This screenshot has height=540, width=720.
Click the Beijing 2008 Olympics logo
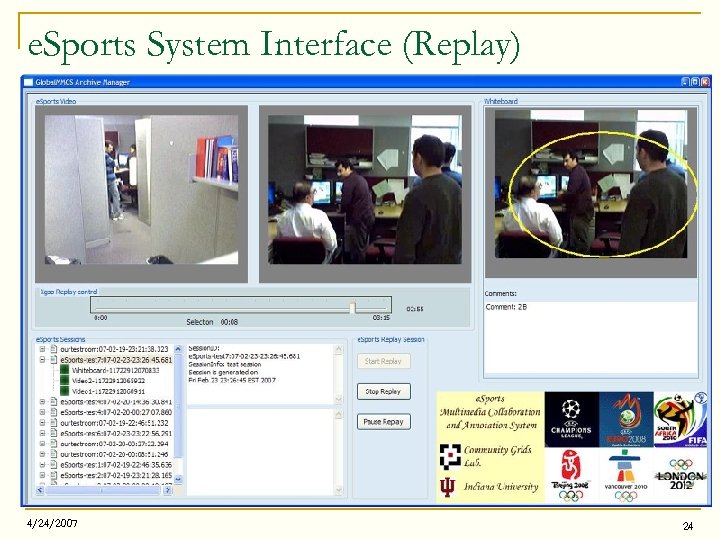(571, 475)
